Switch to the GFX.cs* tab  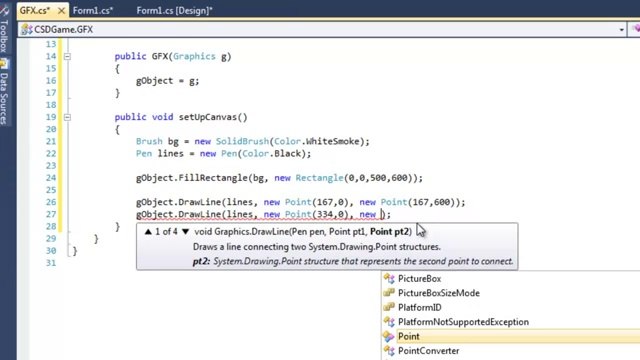35,11
